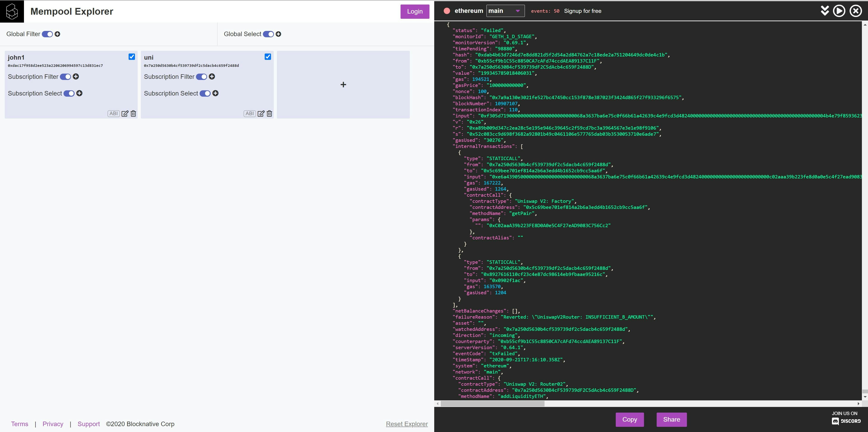Click the Copy button below the JSON
Viewport: 868px width, 432px height.
click(630, 420)
